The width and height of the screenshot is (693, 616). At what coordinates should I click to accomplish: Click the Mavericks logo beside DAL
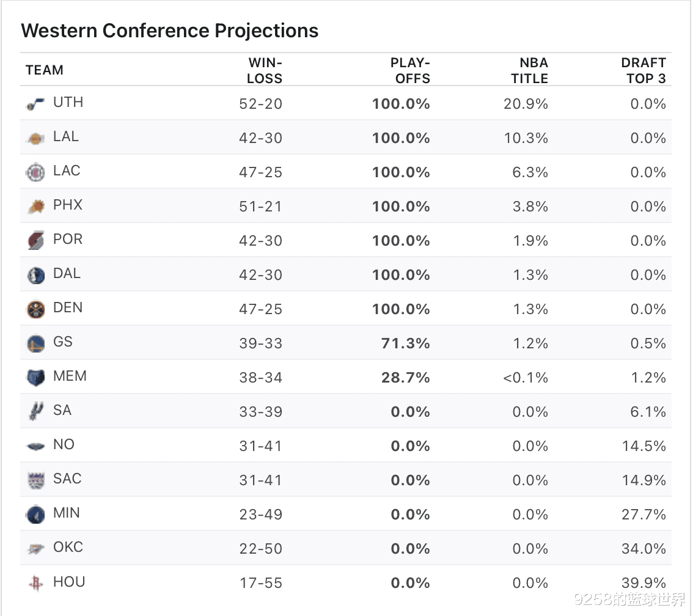pyautogui.click(x=36, y=276)
